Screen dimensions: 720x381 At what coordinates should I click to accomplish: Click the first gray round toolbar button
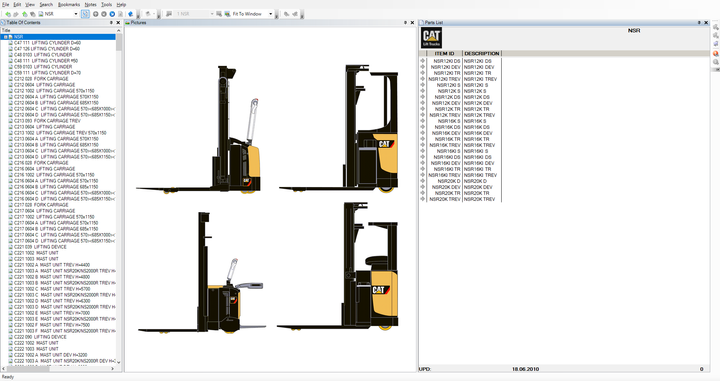(x=96, y=14)
